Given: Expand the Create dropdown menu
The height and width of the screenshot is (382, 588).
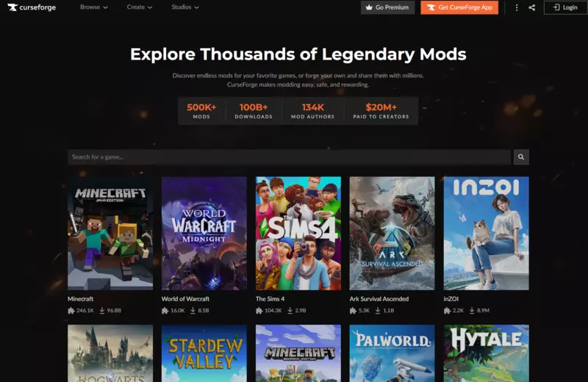Looking at the screenshot, I should (140, 7).
